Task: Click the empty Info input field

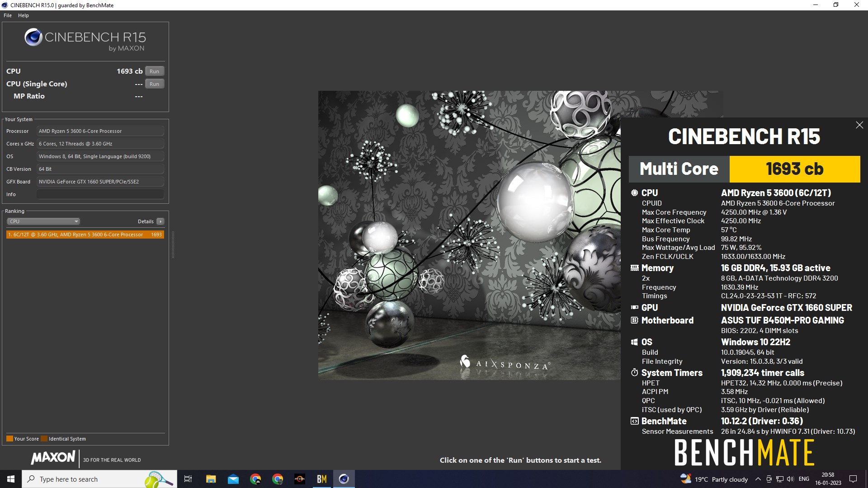Action: point(100,194)
